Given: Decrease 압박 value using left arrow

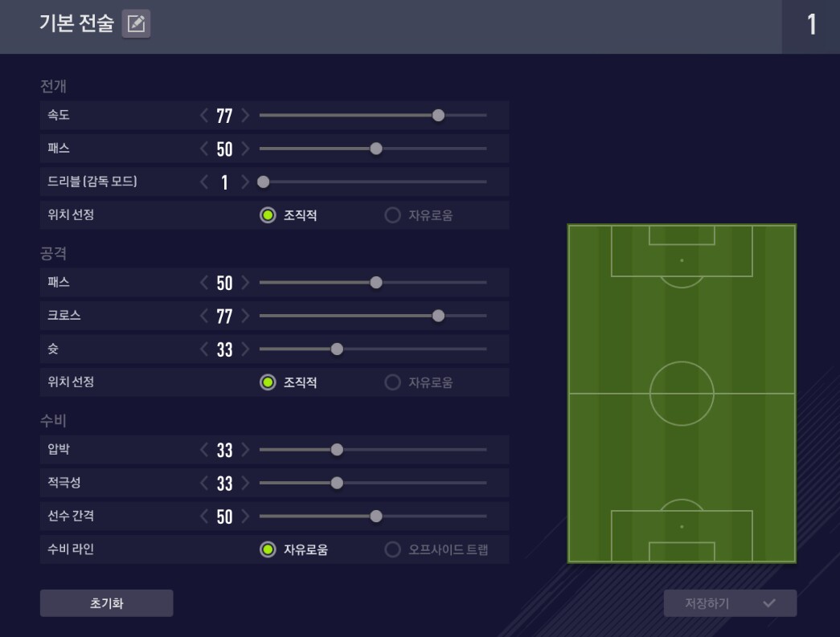Looking at the screenshot, I should coord(204,450).
